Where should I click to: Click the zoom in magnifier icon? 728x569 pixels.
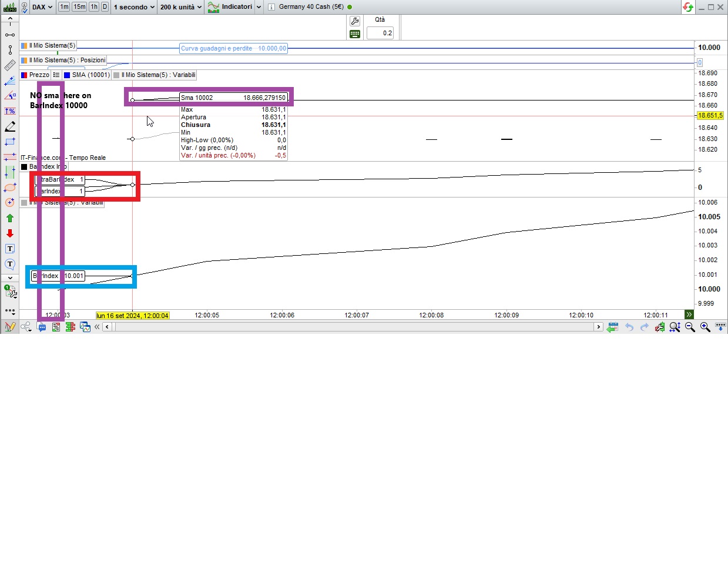pos(705,327)
